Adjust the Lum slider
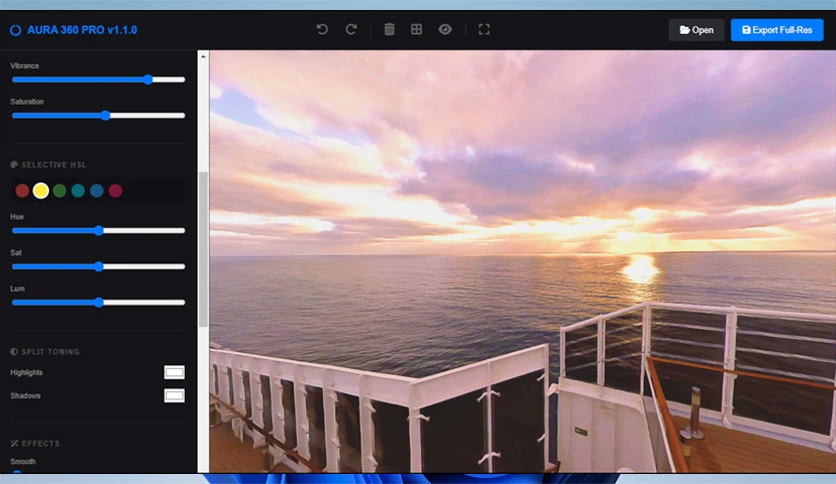Viewport: 836px width, 484px height. click(x=98, y=302)
